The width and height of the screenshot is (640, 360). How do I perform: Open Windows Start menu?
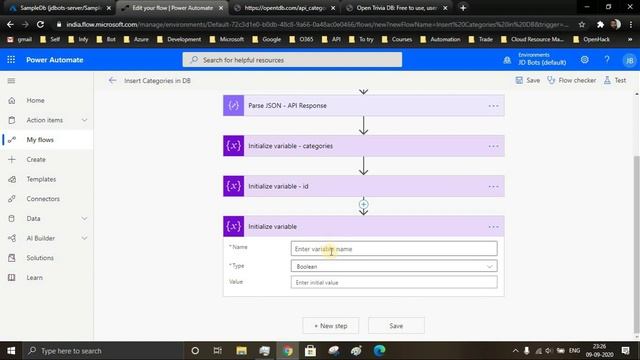point(11,351)
